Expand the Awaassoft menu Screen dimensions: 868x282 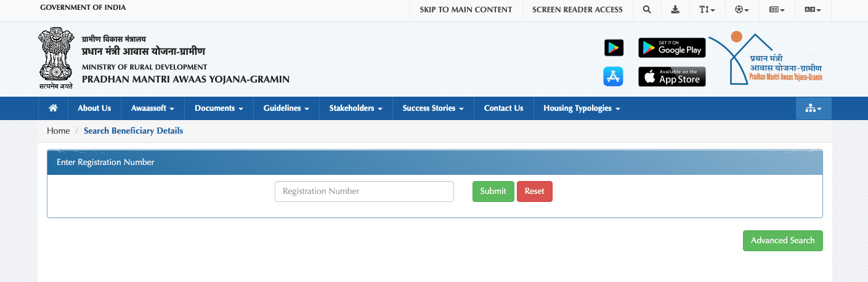click(x=152, y=108)
